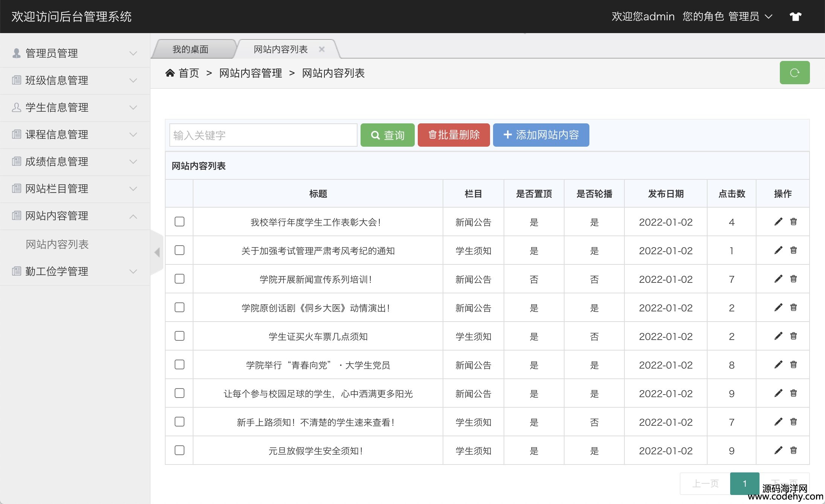This screenshot has height=504, width=825.
Task: Expand 网站栏目管理 sidebar menu
Action: 75,189
